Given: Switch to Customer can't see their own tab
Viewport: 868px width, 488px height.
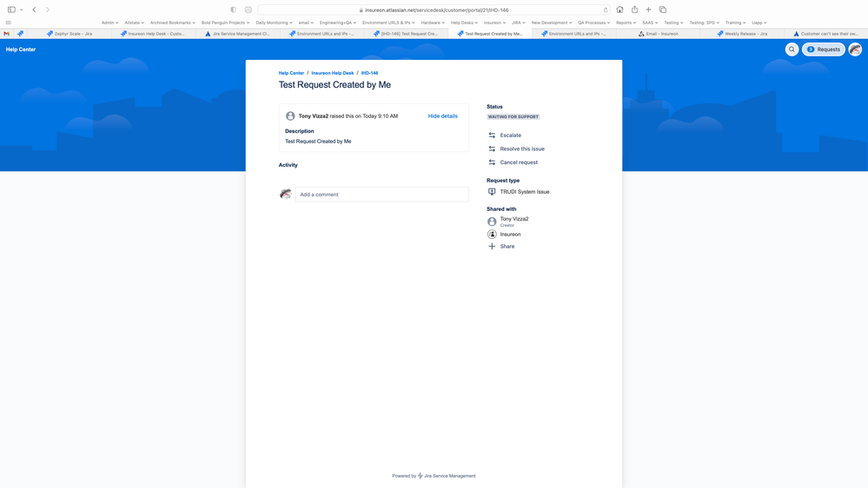Looking at the screenshot, I should [826, 34].
